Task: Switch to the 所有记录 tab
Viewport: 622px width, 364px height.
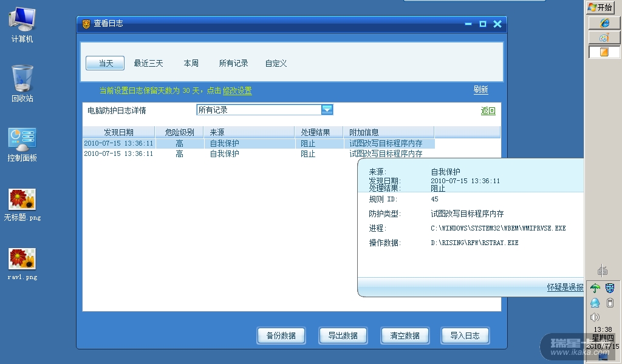Action: 234,63
